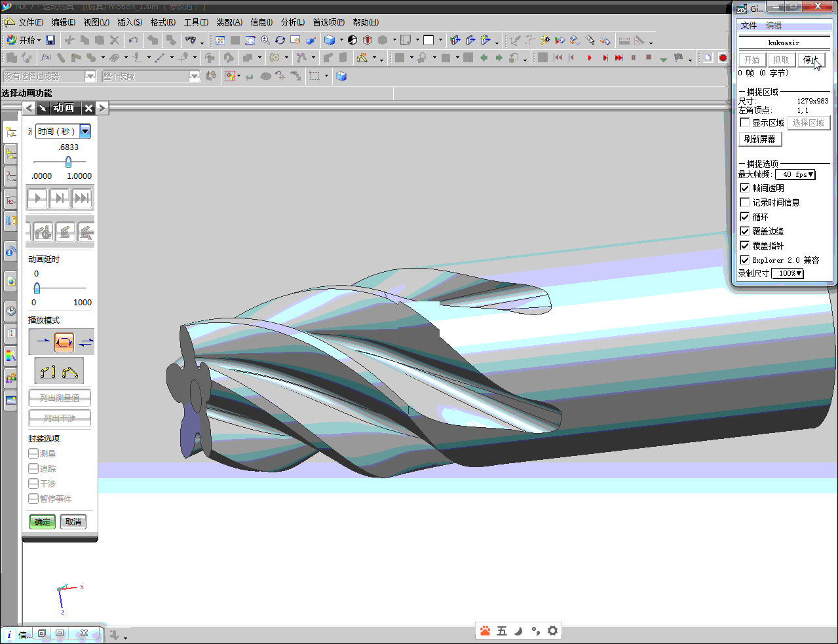Screen dimensions: 838x644
Task: Select the Pan hand tool
Action: (295, 40)
